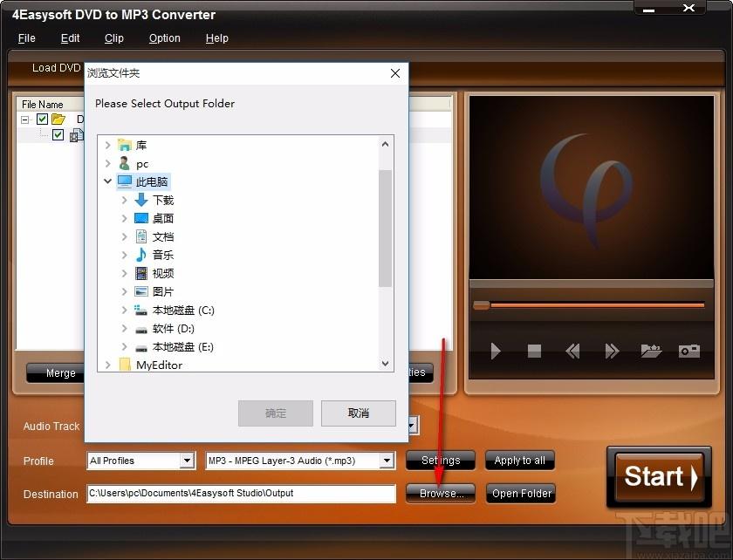733x560 pixels.
Task: Select the 文档 documents icon
Action: coord(141,236)
